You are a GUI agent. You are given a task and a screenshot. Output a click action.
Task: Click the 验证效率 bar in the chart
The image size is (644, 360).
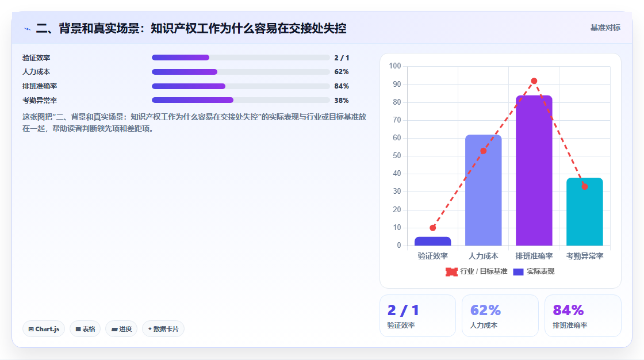tap(432, 241)
